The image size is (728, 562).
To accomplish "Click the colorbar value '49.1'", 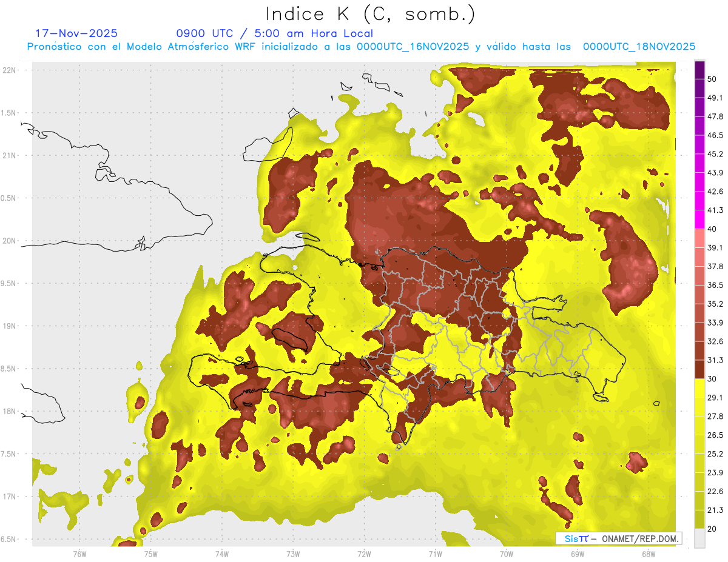I will coord(715,98).
